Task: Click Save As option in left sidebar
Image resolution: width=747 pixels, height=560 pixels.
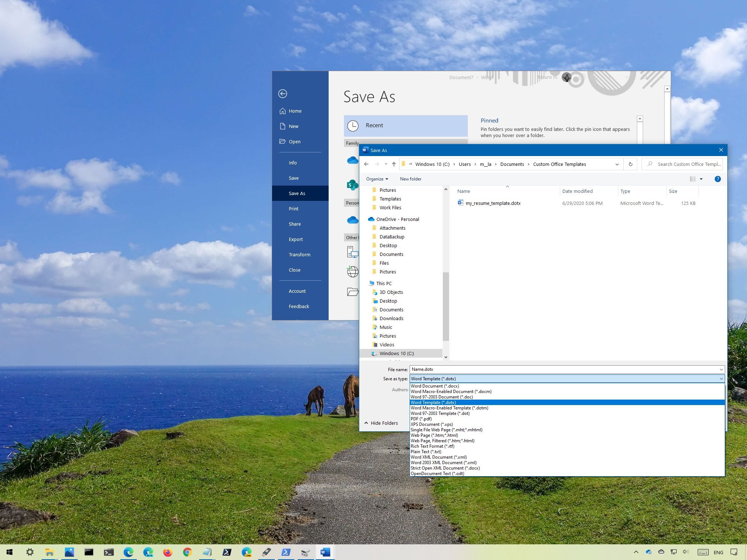Action: (297, 193)
